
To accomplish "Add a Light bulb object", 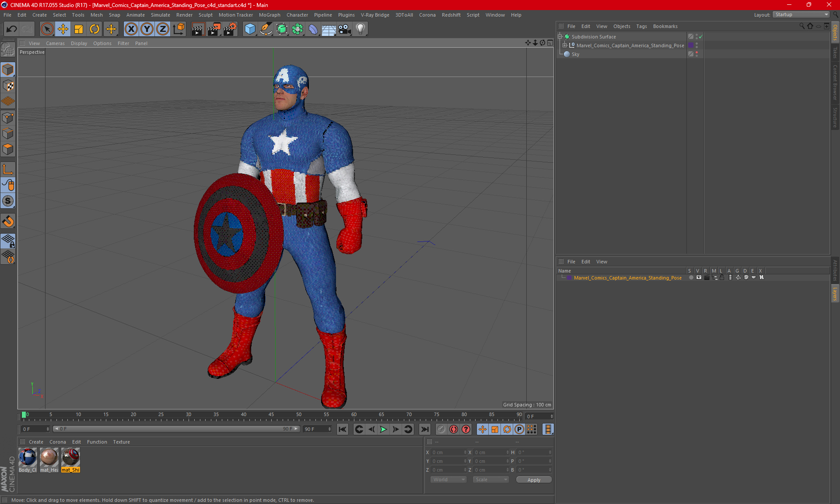I will [x=360, y=29].
